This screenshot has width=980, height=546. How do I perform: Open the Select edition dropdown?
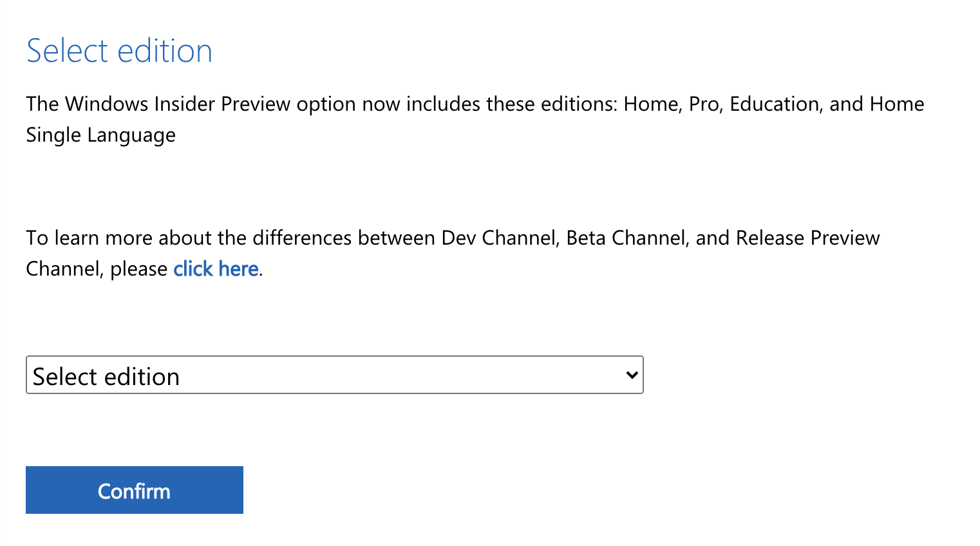pyautogui.click(x=334, y=375)
